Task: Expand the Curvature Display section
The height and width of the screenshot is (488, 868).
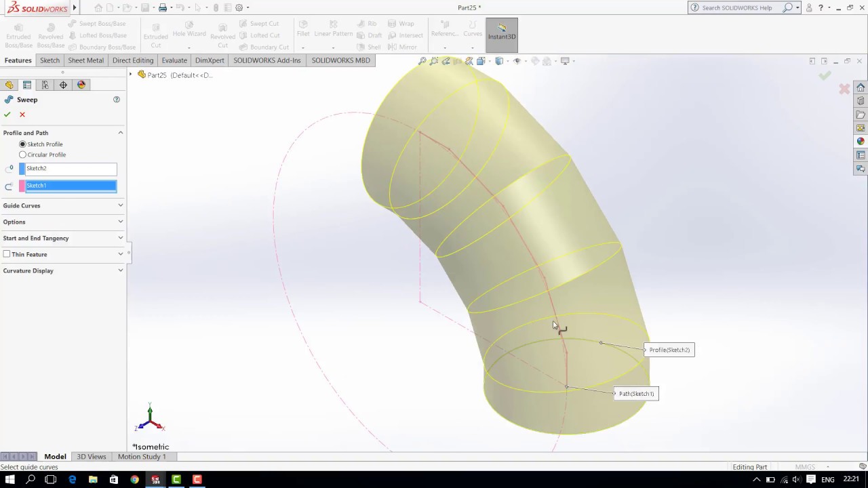Action: pos(121,270)
